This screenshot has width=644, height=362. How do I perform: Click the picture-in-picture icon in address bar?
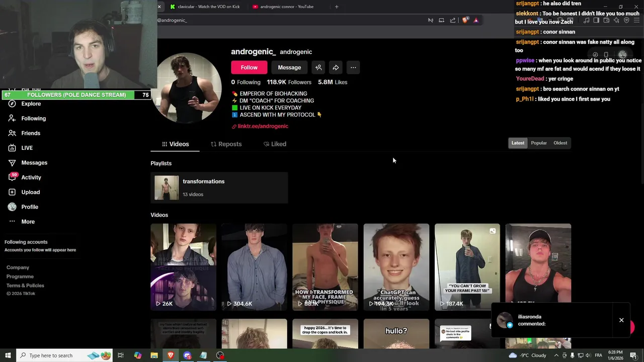click(441, 20)
